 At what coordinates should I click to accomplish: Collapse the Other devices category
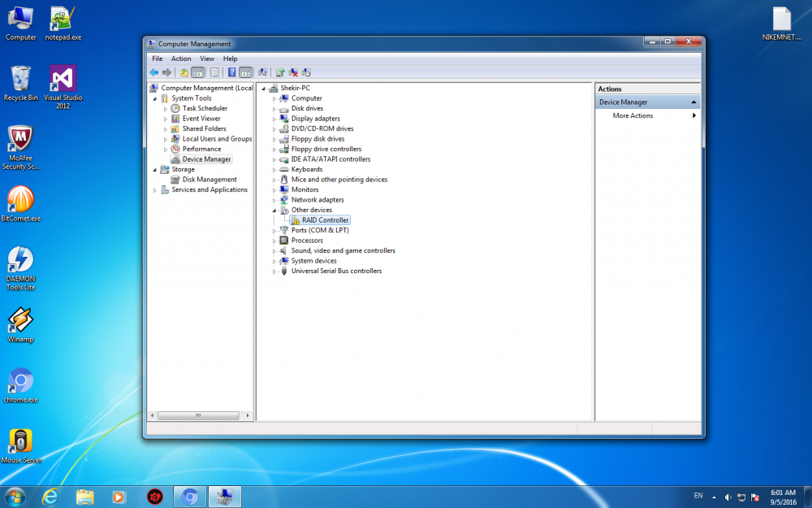coord(274,211)
